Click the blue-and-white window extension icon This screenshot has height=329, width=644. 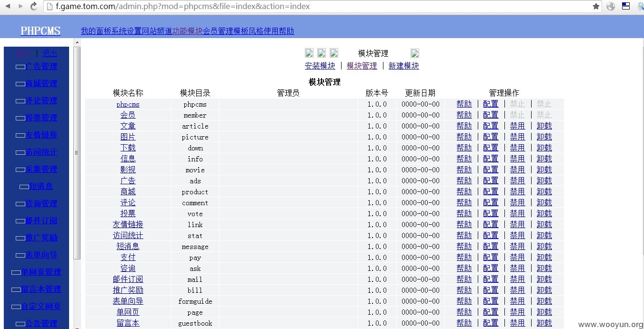click(626, 6)
